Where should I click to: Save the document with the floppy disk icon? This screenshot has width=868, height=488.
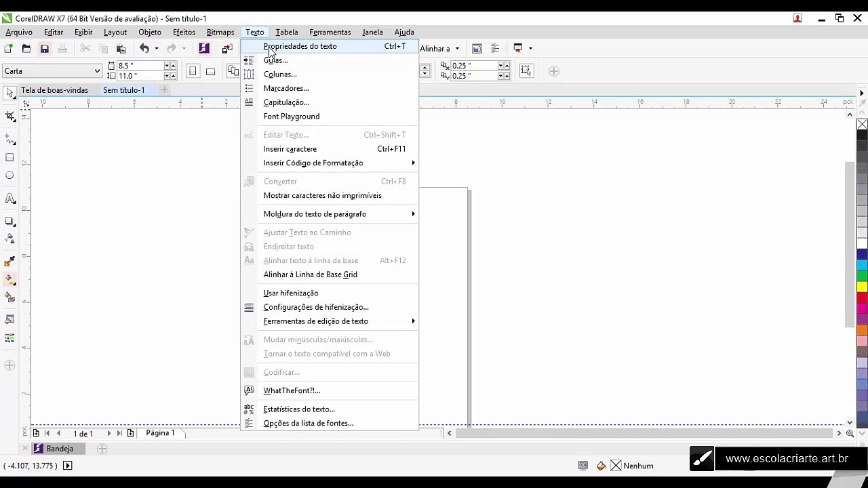tap(45, 49)
